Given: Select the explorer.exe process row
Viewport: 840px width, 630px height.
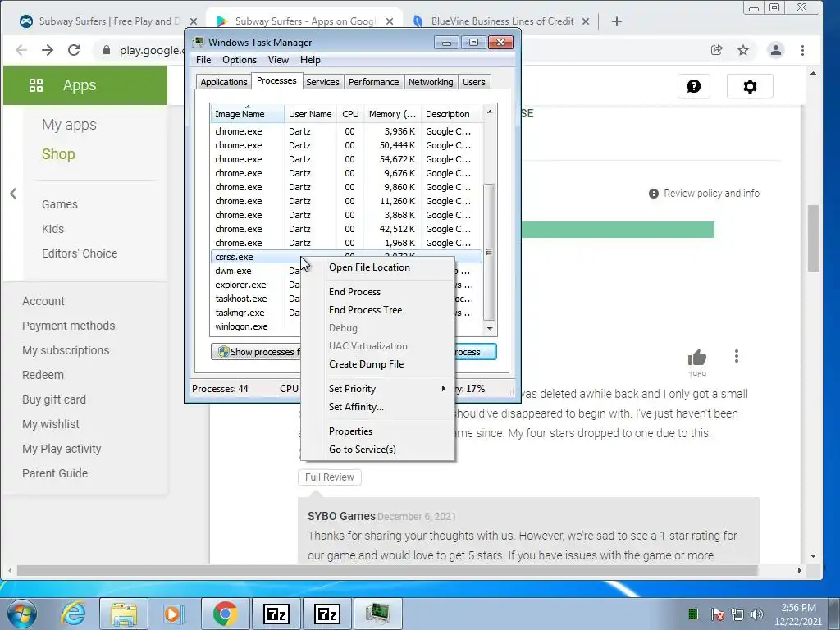Looking at the screenshot, I should tap(256, 285).
